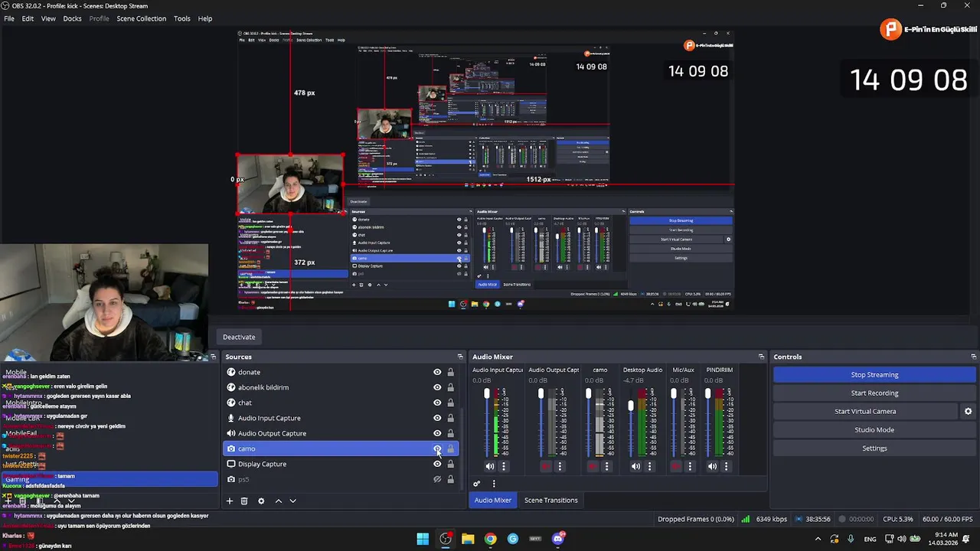
Task: Click OBS Studio taskbar icon
Action: coord(446,539)
